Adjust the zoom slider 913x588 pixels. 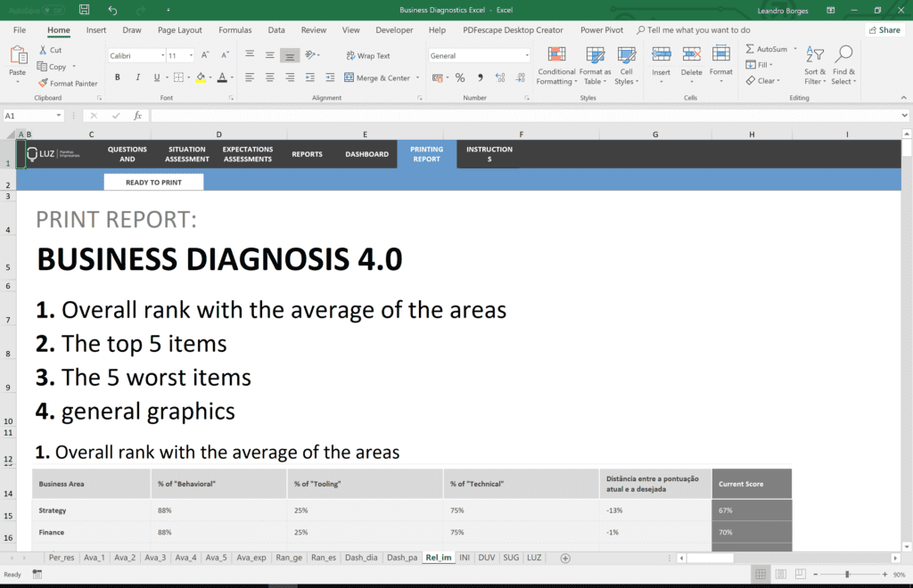click(x=848, y=574)
